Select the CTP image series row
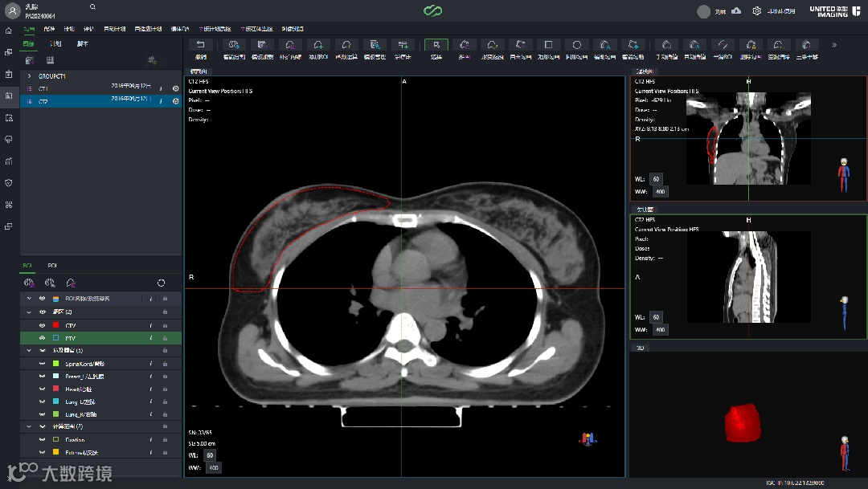Screen dimensions: 868x489 tap(100, 101)
